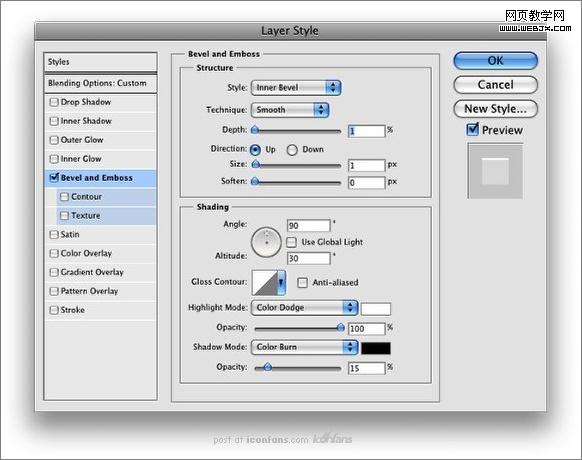Check the Pattern Overlay checkbox

[54, 291]
